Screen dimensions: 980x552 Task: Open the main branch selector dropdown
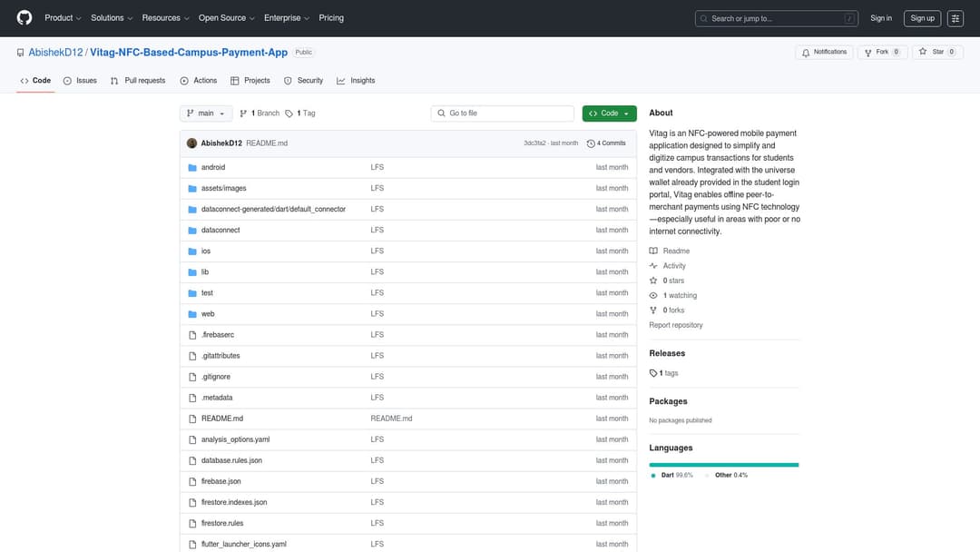point(206,113)
